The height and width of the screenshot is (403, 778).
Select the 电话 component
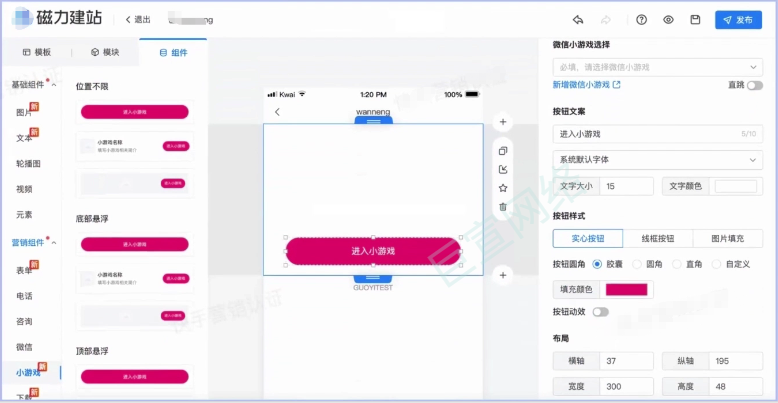click(x=24, y=296)
